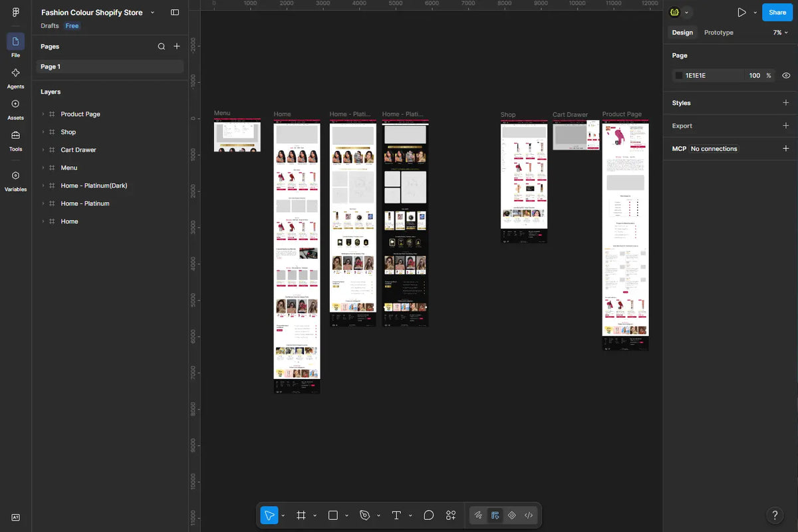Select the Menu layer row
The height and width of the screenshot is (532, 798).
click(x=110, y=168)
